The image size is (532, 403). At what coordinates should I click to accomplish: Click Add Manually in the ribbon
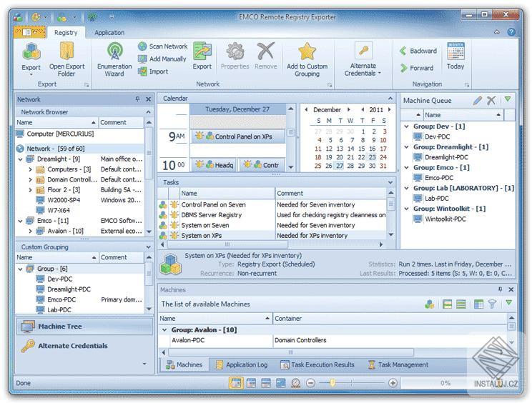(x=162, y=59)
